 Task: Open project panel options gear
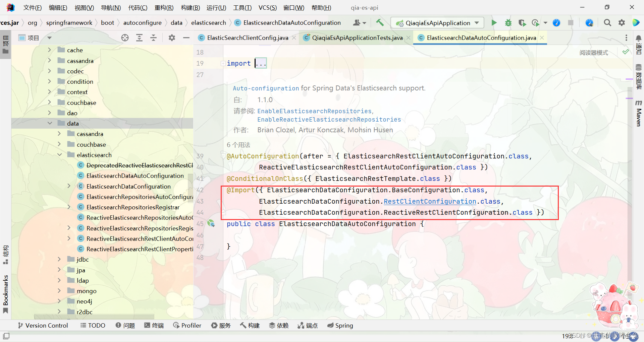[172, 38]
